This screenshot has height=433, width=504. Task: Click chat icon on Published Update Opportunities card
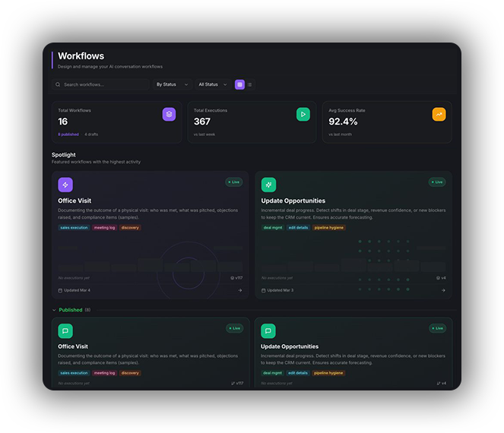point(268,331)
